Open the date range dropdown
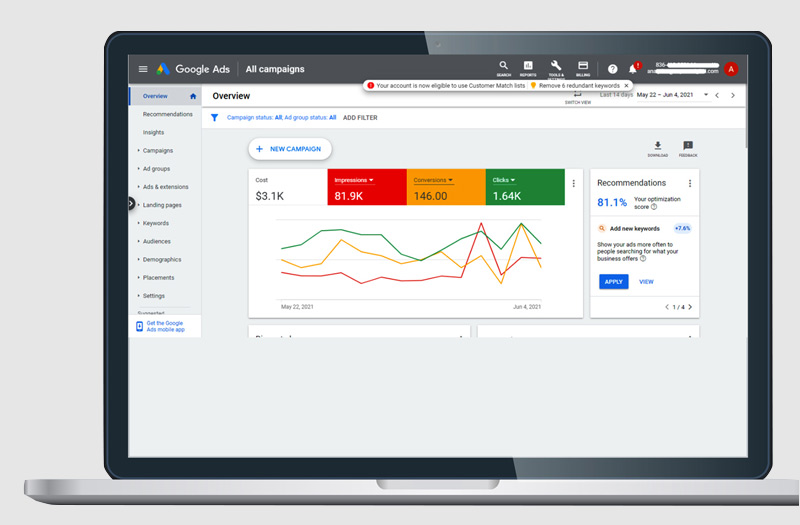 coord(706,95)
